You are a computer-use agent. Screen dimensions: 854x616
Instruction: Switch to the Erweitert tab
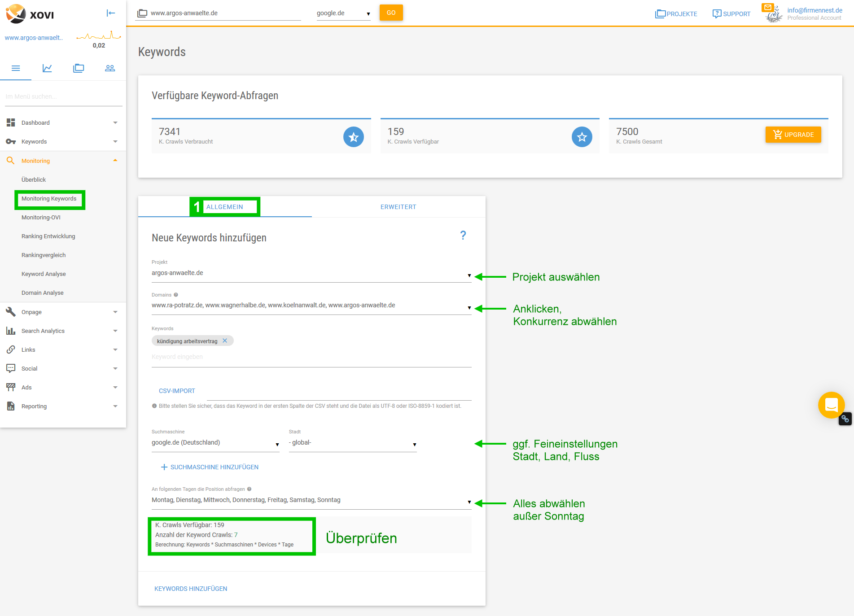tap(398, 207)
